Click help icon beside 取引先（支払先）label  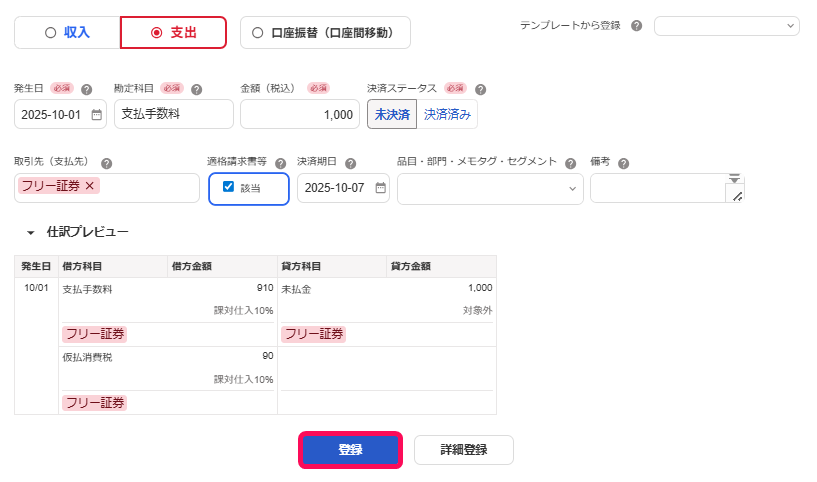click(x=106, y=163)
